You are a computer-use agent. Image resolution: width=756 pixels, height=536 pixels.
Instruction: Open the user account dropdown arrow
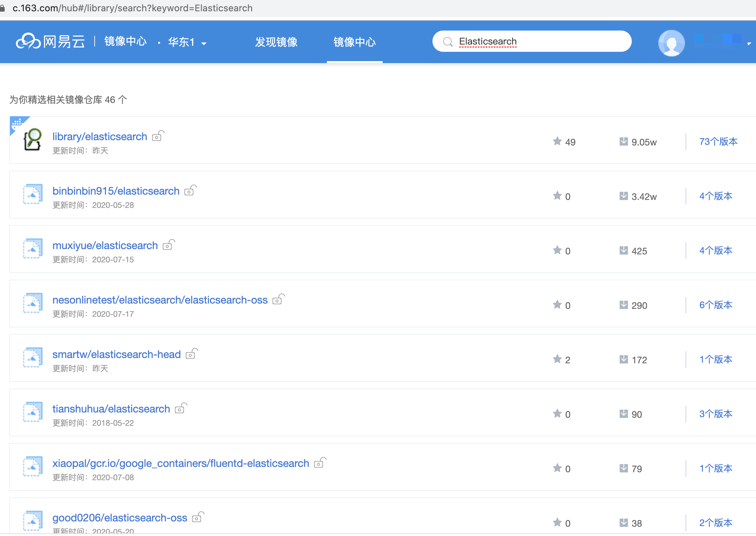749,44
